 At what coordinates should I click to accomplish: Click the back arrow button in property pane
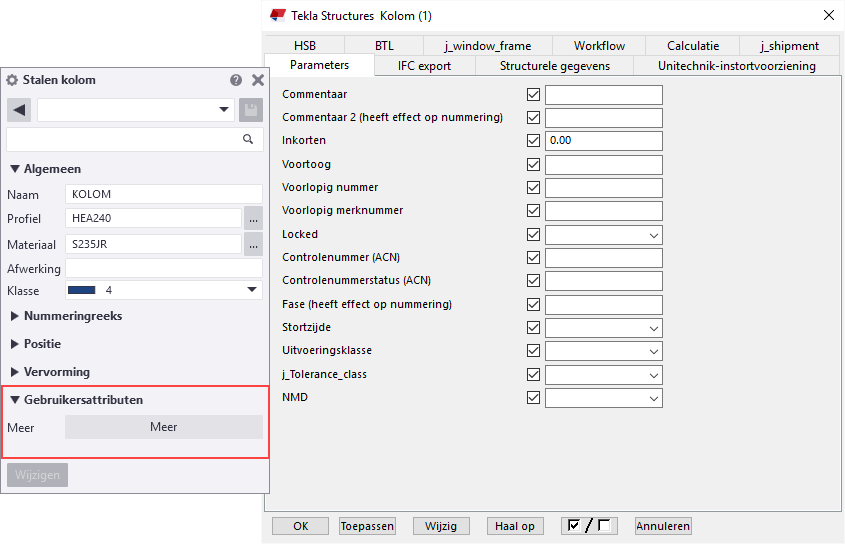(19, 110)
